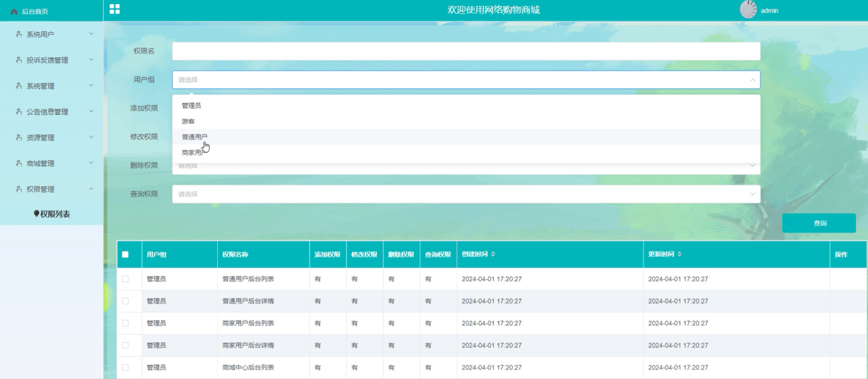Expand the 投诉反馈管理 menu chevron
This screenshot has width=868, height=379.
[91, 60]
